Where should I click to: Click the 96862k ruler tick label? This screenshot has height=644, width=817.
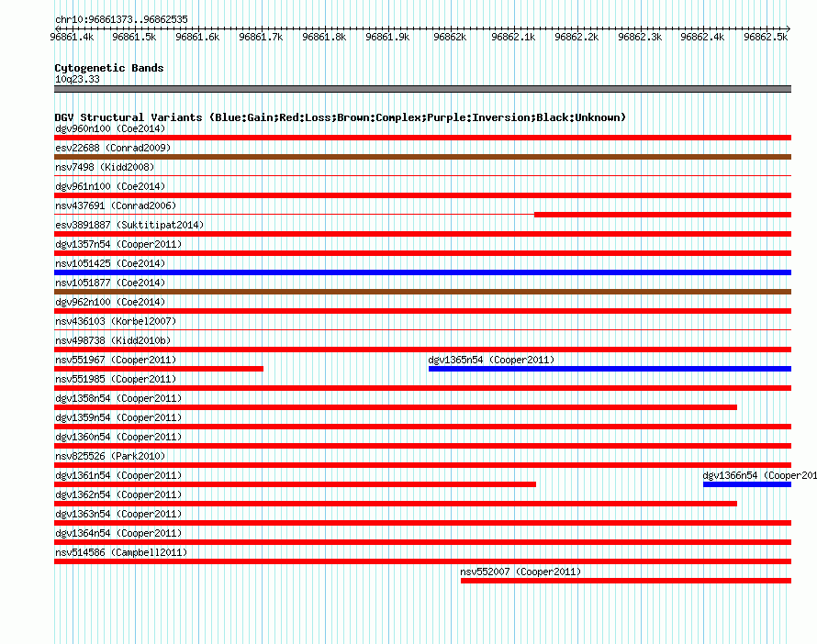click(x=450, y=37)
